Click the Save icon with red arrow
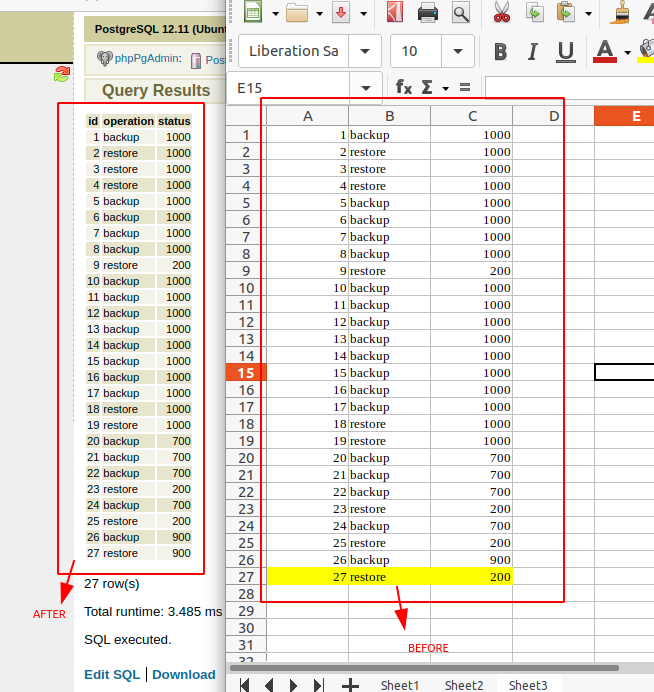Image resolution: width=654 pixels, height=692 pixels. point(341,12)
